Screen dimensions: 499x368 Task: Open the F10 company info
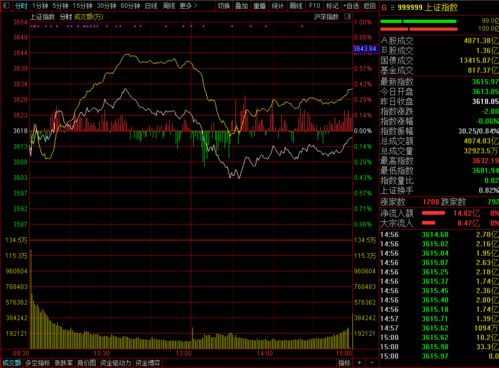314,6
